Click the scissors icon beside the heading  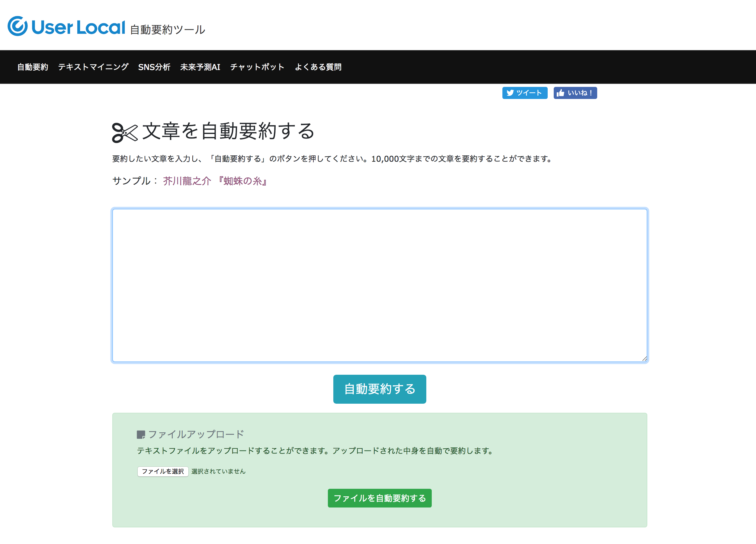click(x=125, y=133)
